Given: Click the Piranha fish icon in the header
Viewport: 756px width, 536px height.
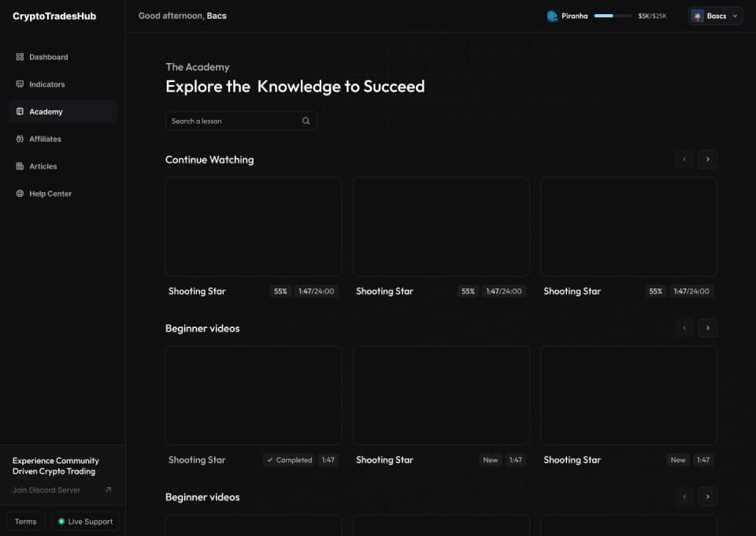Looking at the screenshot, I should (x=551, y=15).
